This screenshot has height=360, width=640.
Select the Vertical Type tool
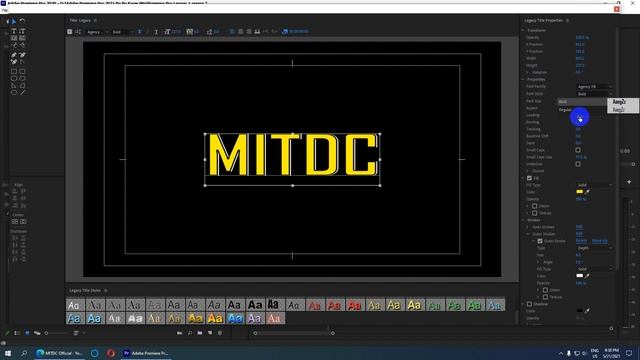tap(22, 31)
